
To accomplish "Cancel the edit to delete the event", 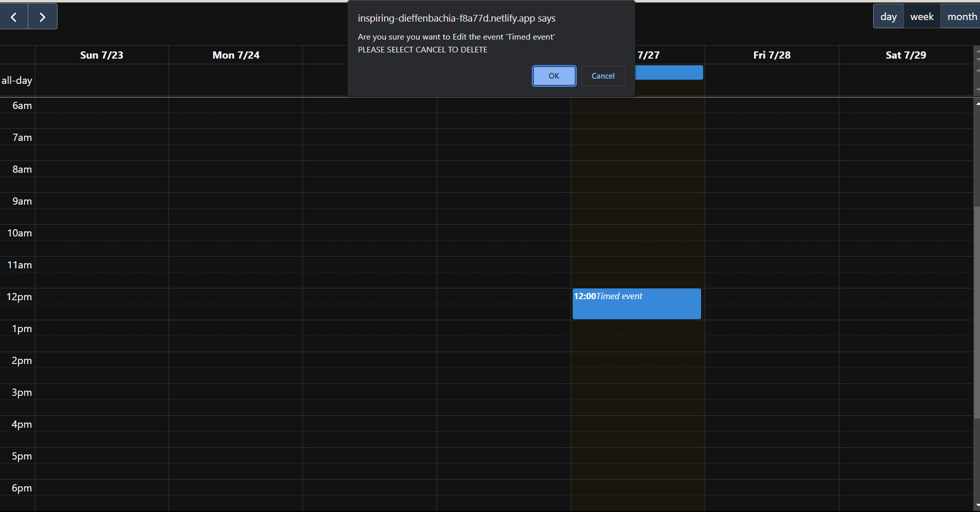I will pos(602,76).
